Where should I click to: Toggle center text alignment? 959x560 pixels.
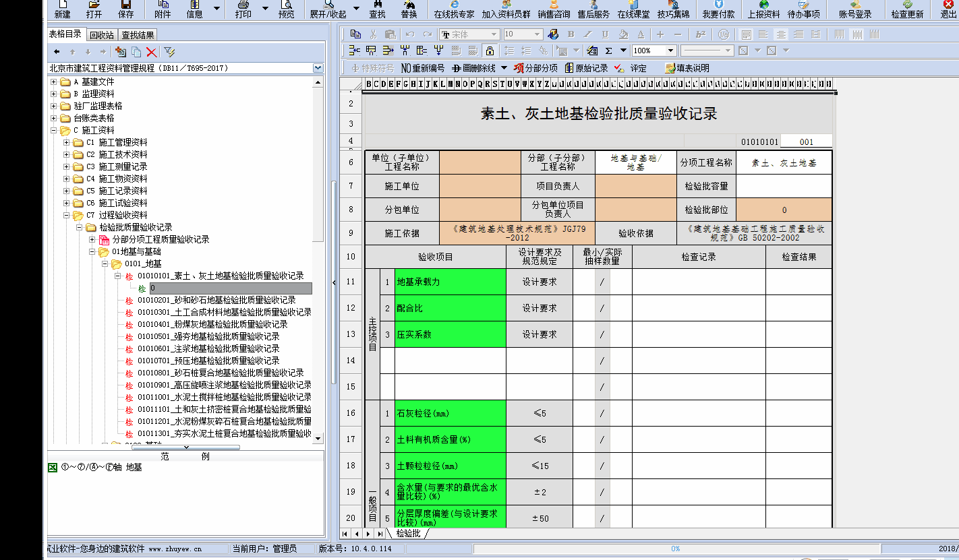click(x=781, y=34)
